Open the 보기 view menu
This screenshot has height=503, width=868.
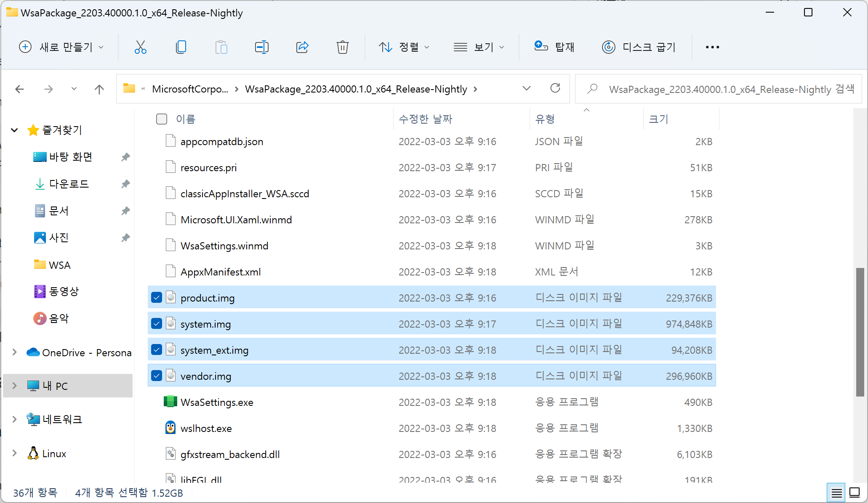click(479, 47)
